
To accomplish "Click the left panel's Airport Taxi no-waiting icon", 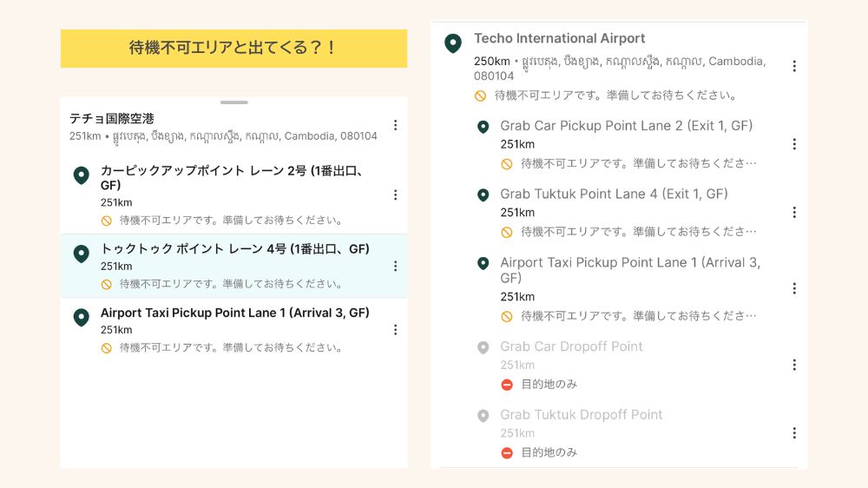I will pos(106,348).
